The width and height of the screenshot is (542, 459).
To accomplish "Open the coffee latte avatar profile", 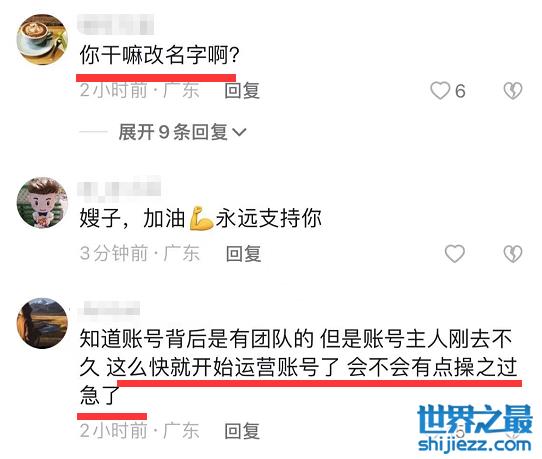I will coord(42,39).
